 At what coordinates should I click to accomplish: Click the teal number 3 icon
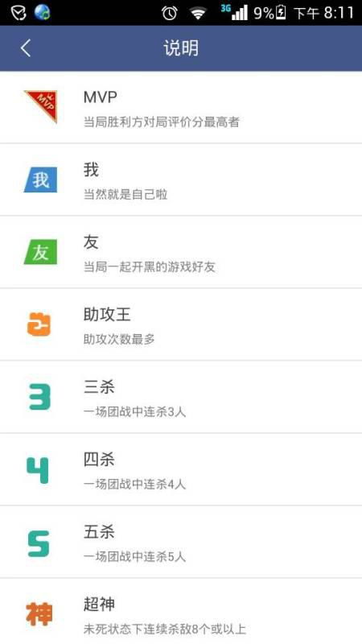click(39, 397)
